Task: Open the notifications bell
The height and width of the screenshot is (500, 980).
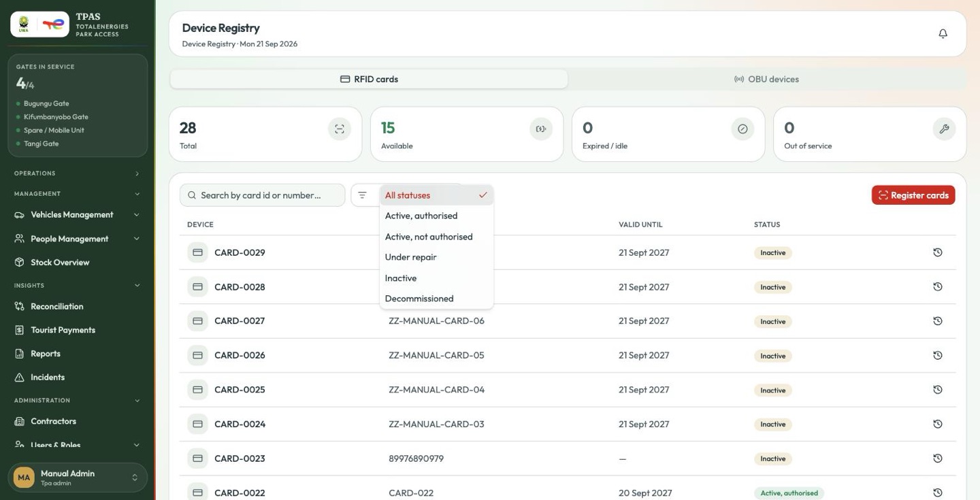Action: point(943,33)
